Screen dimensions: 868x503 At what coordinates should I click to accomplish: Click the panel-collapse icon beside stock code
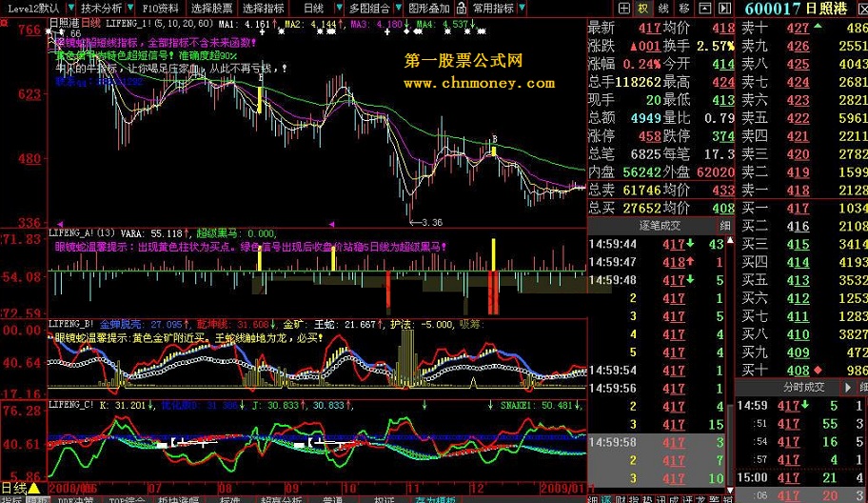click(724, 8)
